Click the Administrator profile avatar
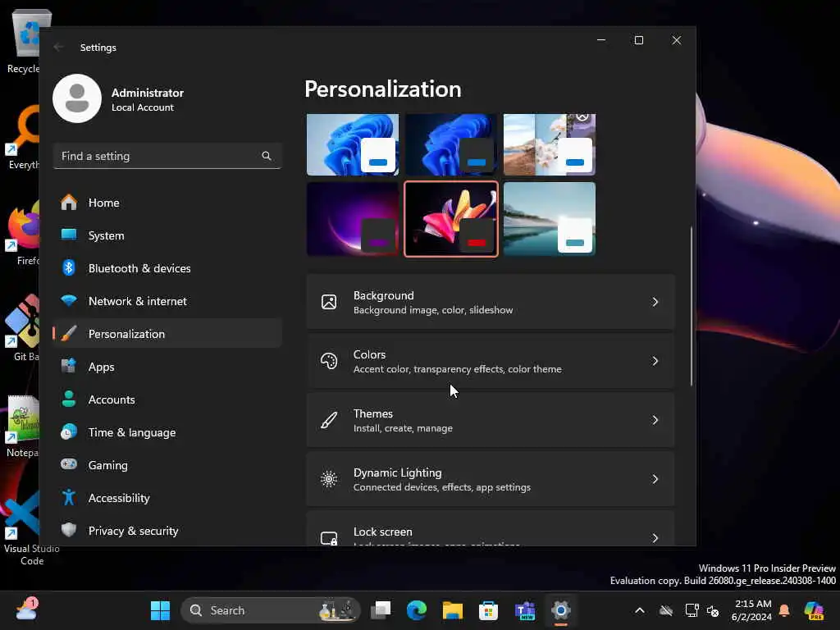This screenshot has height=630, width=840. [x=77, y=98]
